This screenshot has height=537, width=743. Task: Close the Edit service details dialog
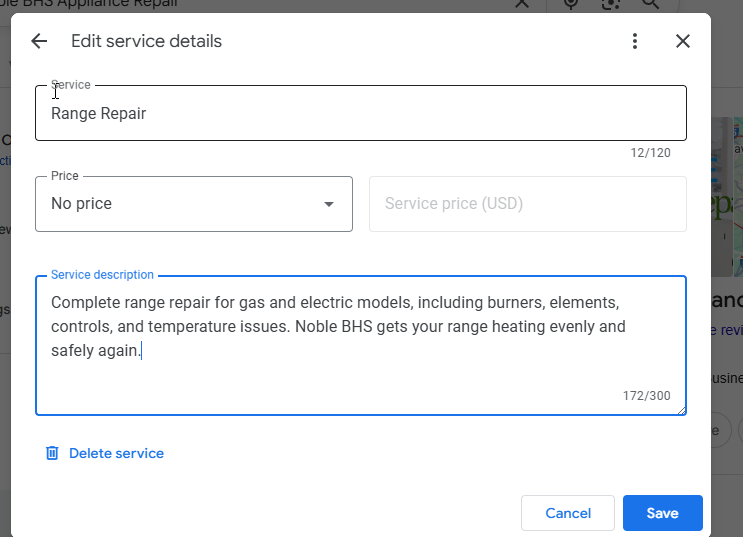point(683,41)
